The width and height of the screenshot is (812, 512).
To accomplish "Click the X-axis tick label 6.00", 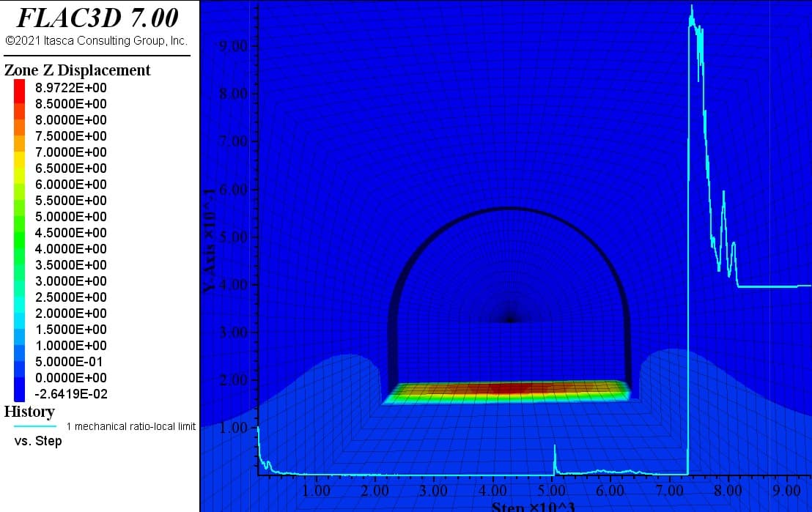I will pyautogui.click(x=610, y=490).
